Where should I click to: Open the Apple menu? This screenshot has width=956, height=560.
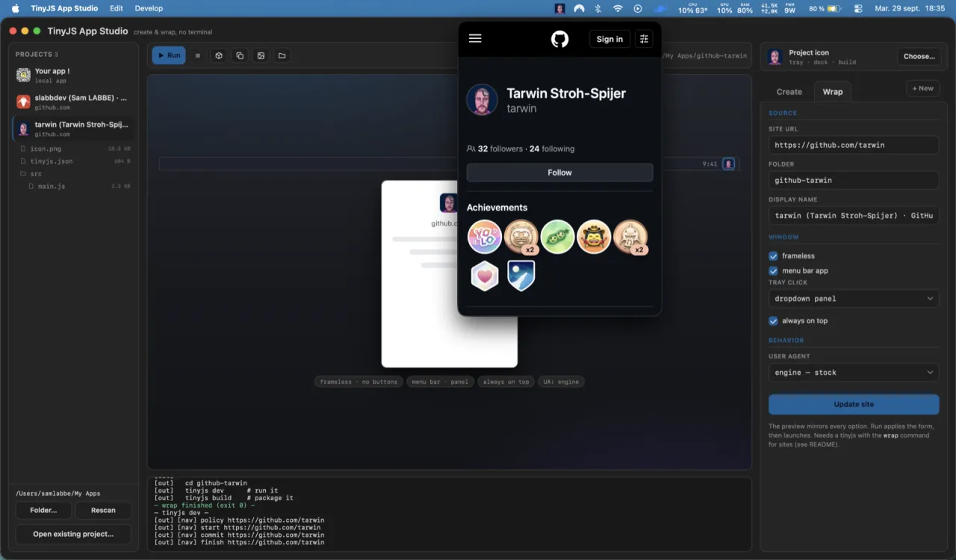point(15,8)
